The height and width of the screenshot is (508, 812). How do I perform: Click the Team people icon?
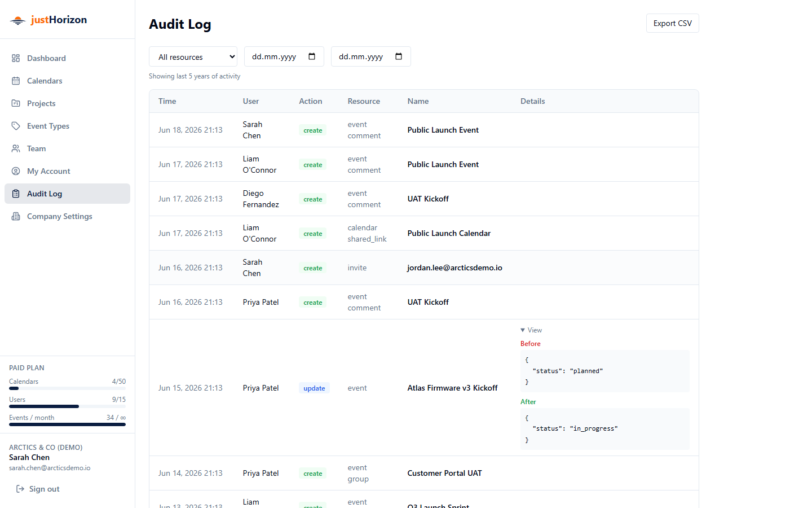tap(16, 148)
